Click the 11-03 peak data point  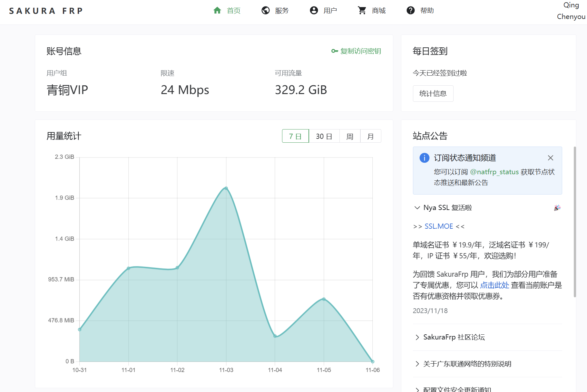coord(226,188)
